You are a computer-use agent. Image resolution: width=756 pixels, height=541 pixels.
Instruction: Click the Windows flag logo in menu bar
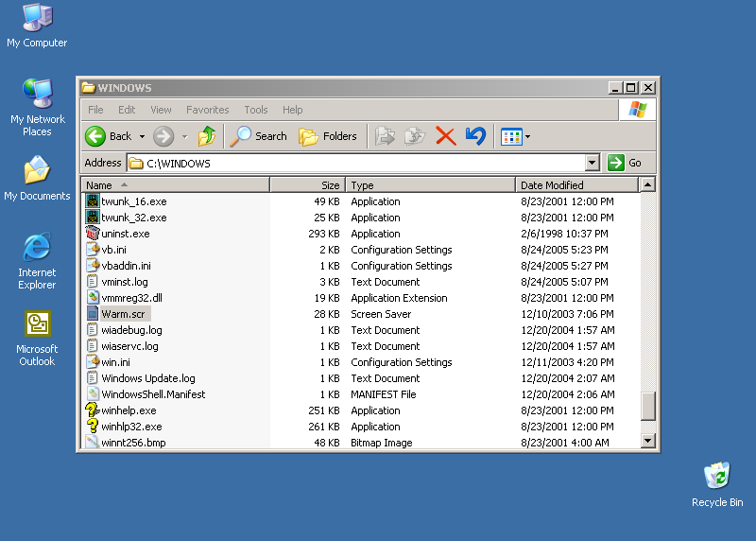[637, 110]
